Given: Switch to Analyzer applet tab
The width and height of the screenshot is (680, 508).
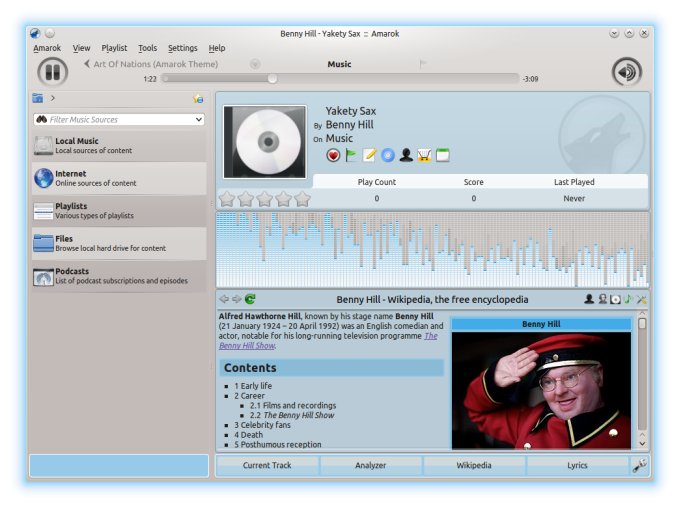Looking at the screenshot, I should pos(370,465).
